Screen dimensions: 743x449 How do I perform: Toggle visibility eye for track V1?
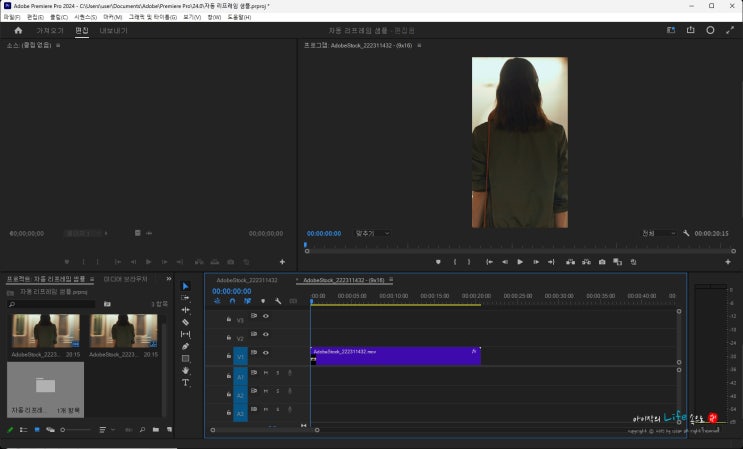tap(266, 353)
